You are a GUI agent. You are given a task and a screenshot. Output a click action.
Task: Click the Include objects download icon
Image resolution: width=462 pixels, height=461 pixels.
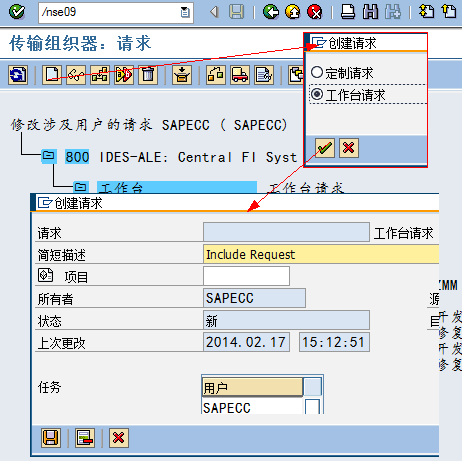tap(182, 75)
